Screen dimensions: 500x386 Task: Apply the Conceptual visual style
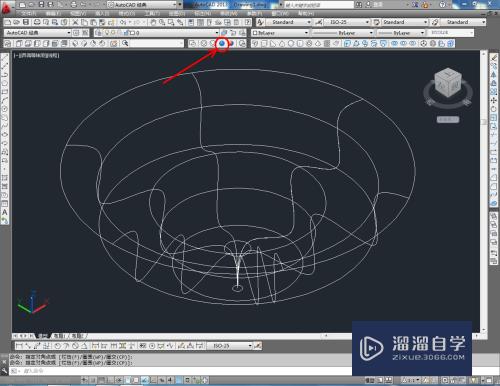coord(231,43)
